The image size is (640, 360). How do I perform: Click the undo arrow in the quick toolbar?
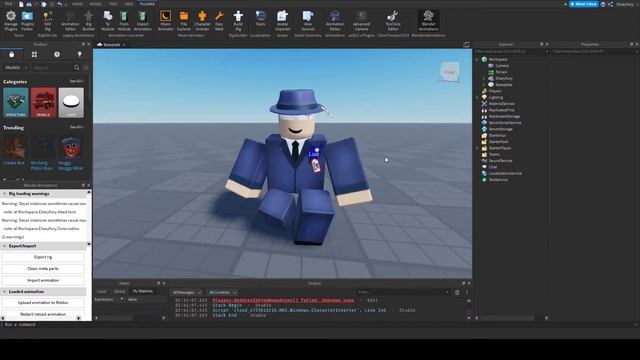click(60, 4)
